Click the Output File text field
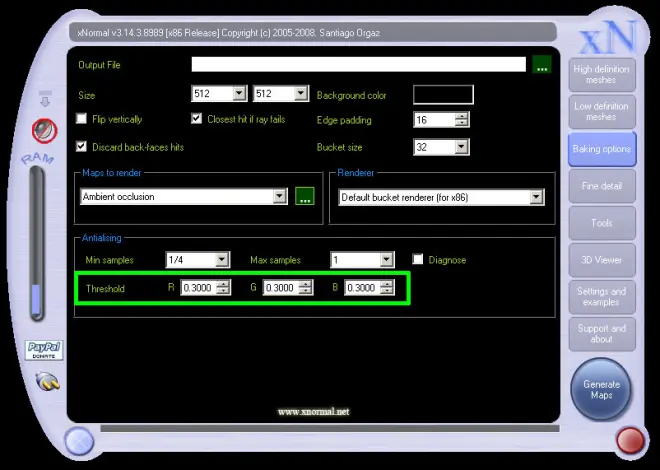 pos(359,64)
